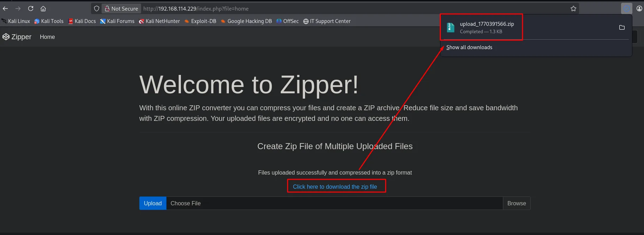Click the Browse button

click(517, 203)
